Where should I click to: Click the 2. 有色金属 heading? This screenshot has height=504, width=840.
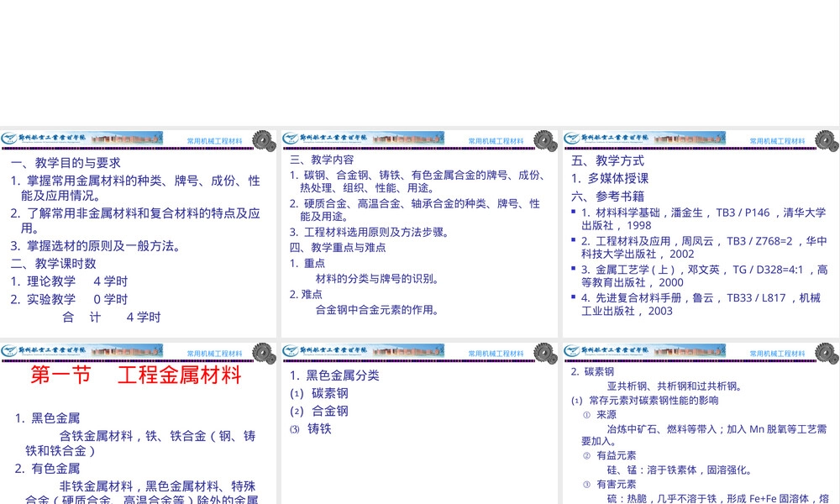[47, 469]
